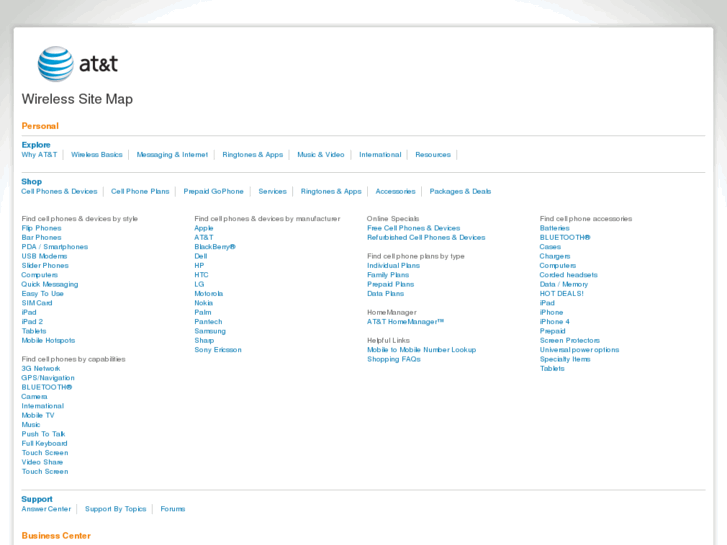Open PDA / Smartphones
Viewport: 727px width, 545px height.
point(55,246)
